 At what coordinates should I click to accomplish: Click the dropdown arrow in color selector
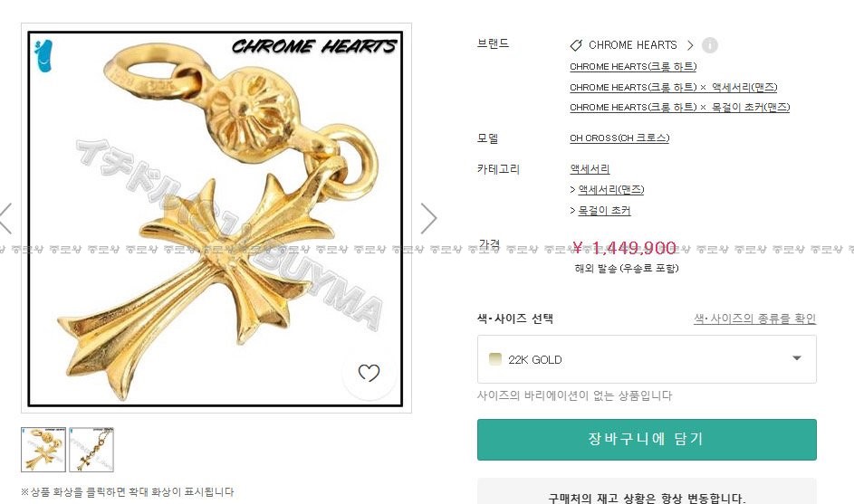coord(797,358)
